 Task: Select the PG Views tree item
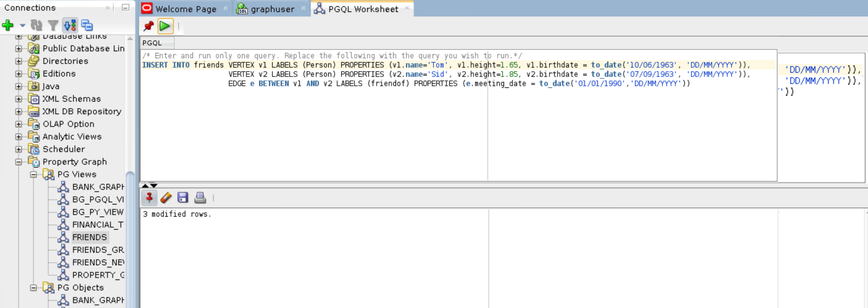pos(77,174)
